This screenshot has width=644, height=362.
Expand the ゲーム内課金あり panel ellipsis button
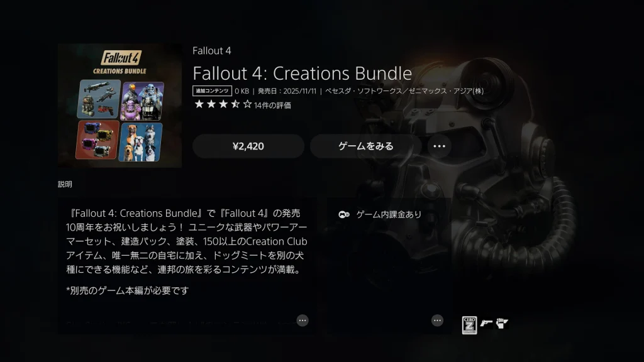437,321
